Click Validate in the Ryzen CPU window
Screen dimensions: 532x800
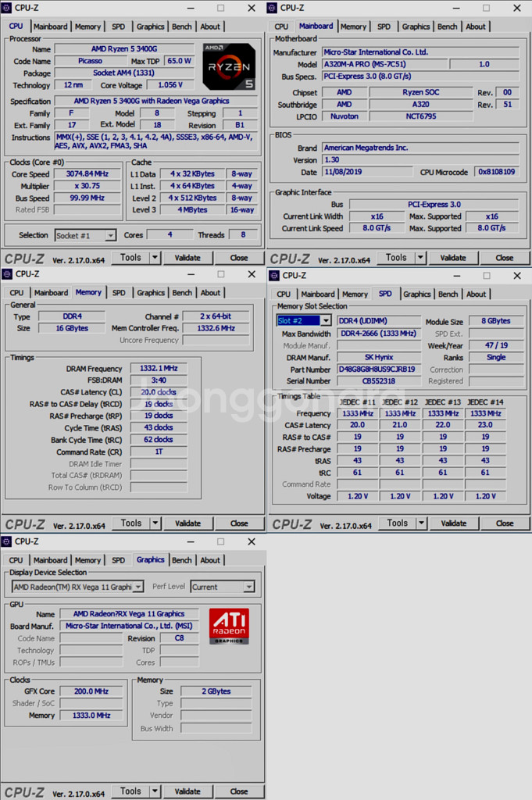click(187, 257)
